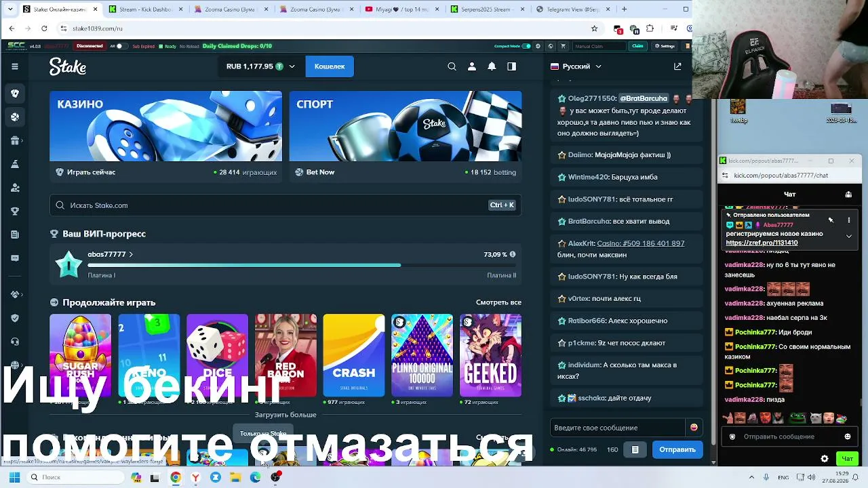
Task: Click the sports ball icon in sidebar
Action: [15, 117]
